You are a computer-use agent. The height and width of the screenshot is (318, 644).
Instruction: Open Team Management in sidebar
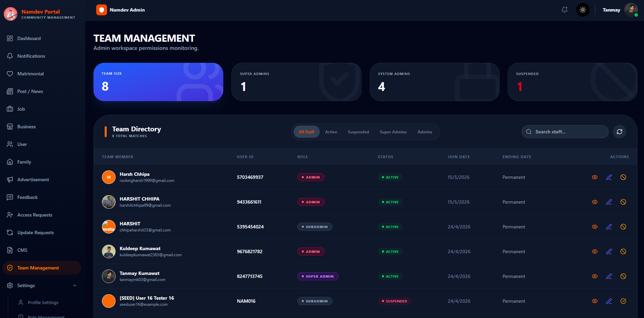[x=42, y=268]
